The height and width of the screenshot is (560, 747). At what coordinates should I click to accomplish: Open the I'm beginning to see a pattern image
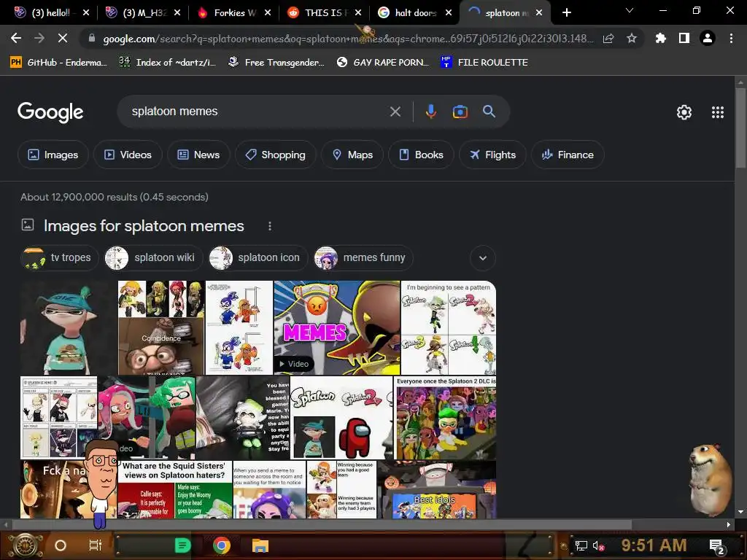pyautogui.click(x=449, y=327)
